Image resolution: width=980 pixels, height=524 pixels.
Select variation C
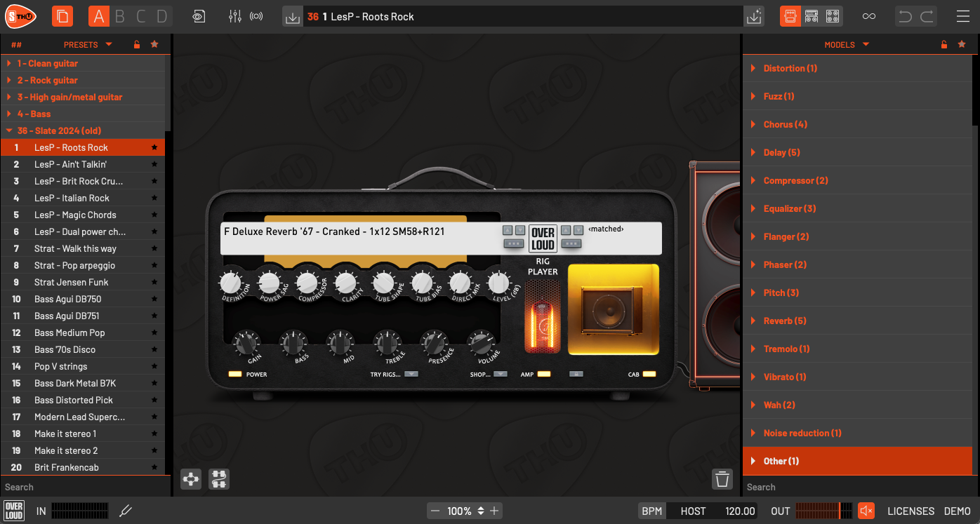(141, 16)
